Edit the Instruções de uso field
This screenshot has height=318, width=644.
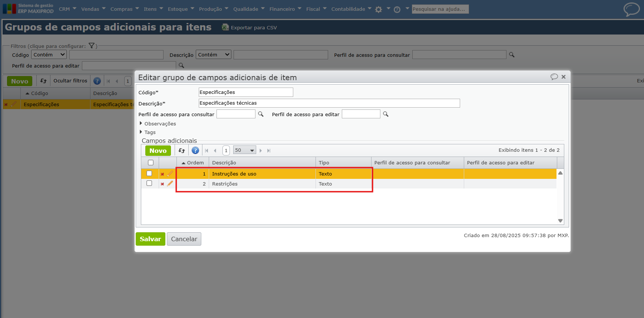click(170, 174)
